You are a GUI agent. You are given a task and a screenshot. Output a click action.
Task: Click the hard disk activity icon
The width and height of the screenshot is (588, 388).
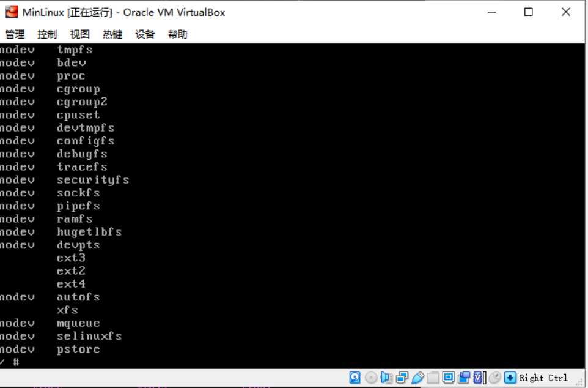tap(355, 378)
